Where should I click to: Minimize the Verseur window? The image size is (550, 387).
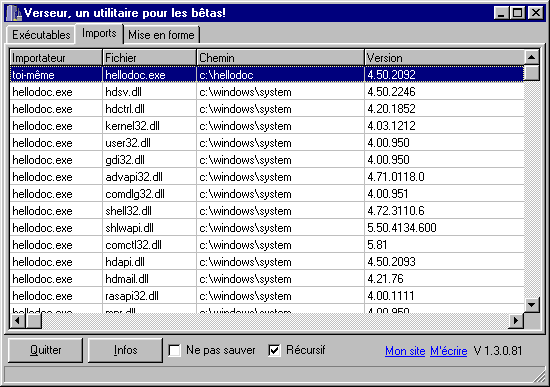click(501, 13)
